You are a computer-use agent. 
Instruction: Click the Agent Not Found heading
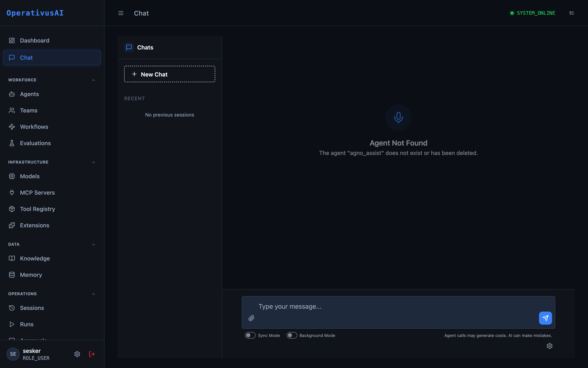(398, 143)
